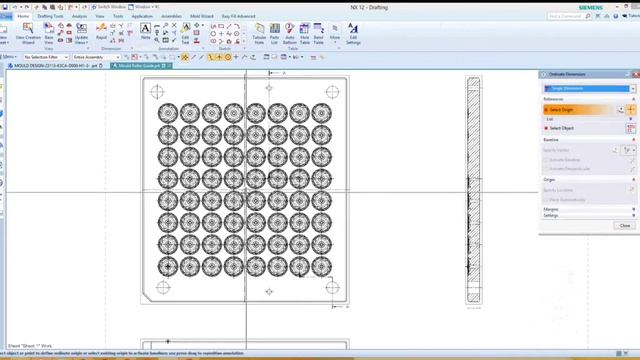Open the View Creation Wizard tool
This screenshot has width=640, height=360.
coord(28,33)
